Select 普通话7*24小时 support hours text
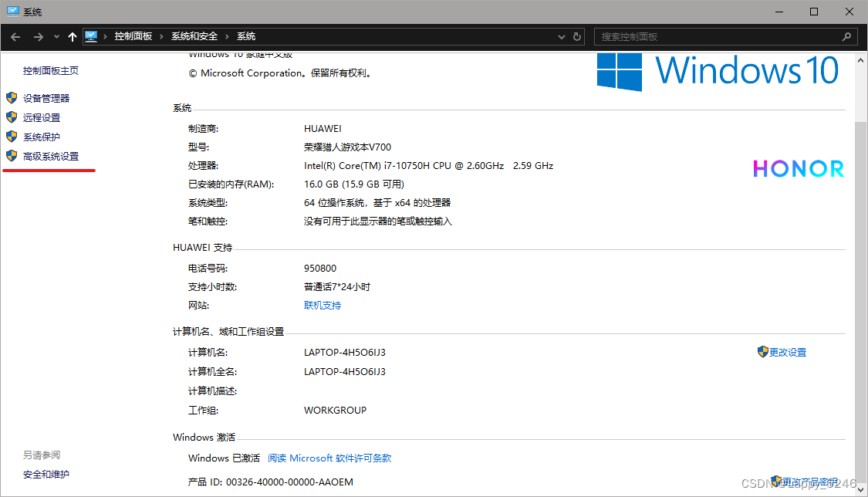 coord(337,286)
